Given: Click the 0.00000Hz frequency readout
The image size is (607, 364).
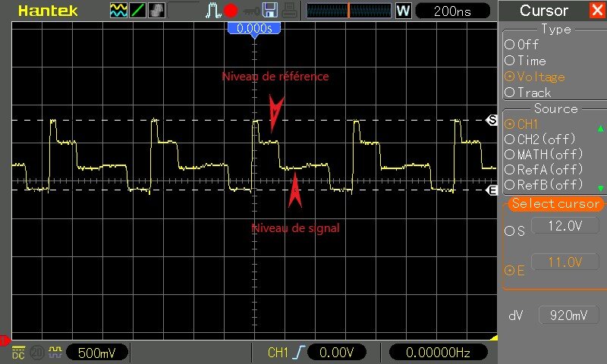Looking at the screenshot, I should click(x=438, y=353).
